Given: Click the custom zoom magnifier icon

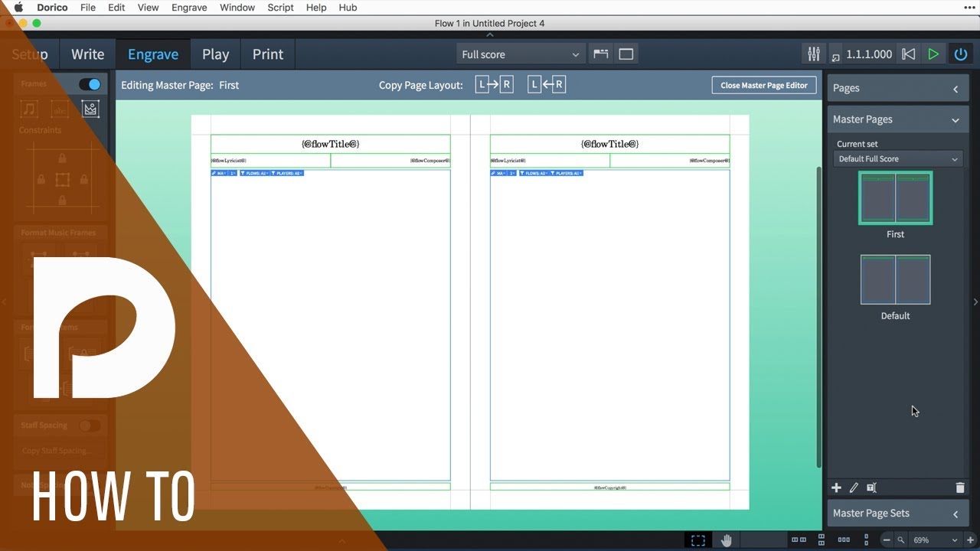Looking at the screenshot, I should coord(901,540).
